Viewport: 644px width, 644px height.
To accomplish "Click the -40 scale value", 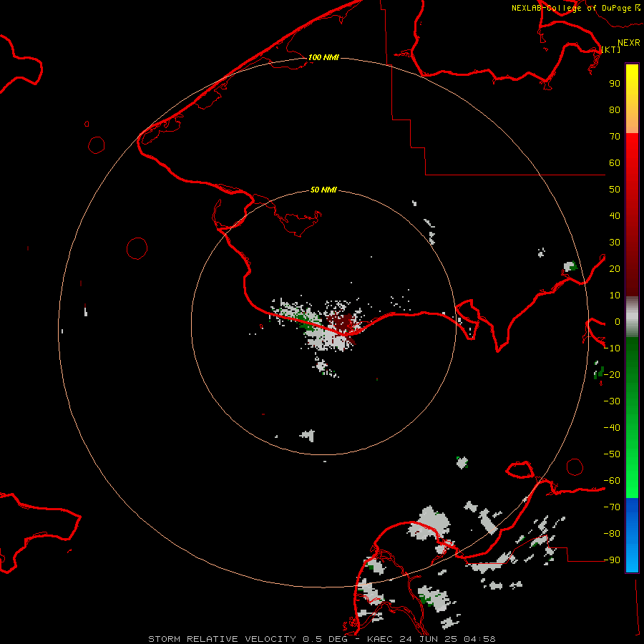I will 612,428.
